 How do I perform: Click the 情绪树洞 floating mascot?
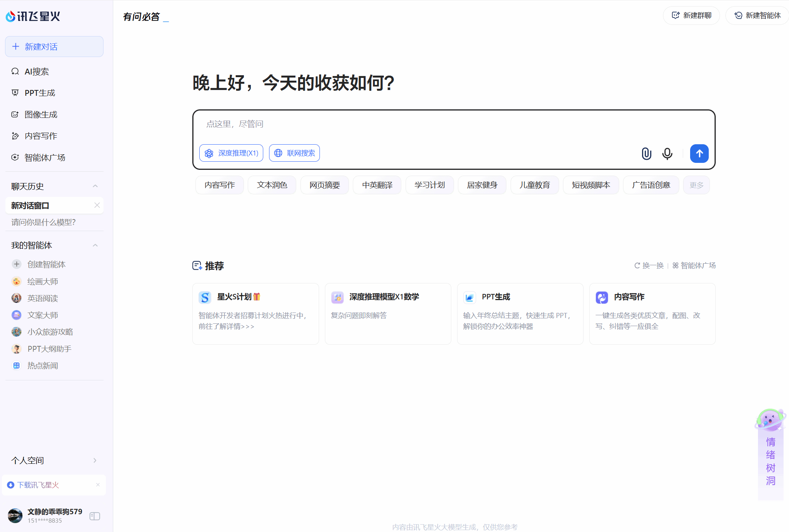coord(770,454)
